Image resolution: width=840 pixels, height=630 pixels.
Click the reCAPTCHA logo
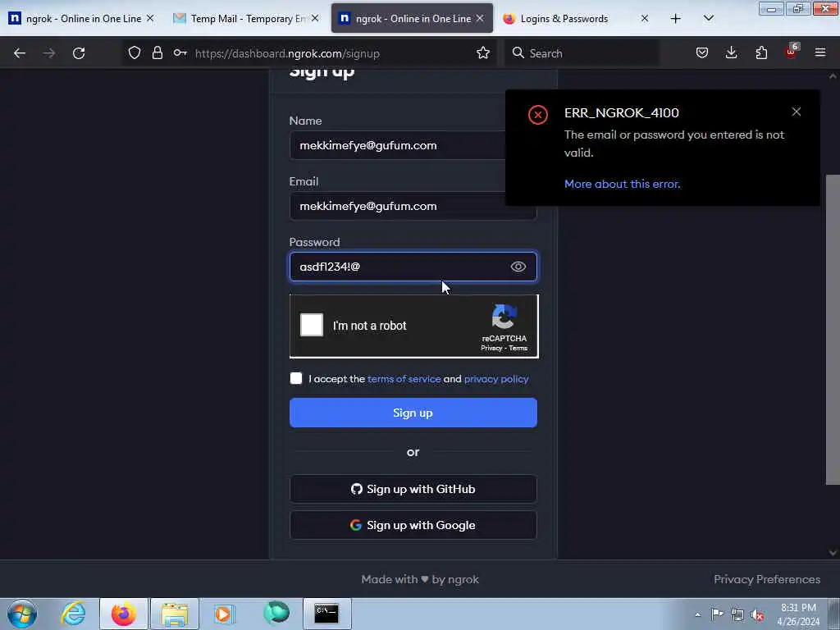click(x=504, y=317)
